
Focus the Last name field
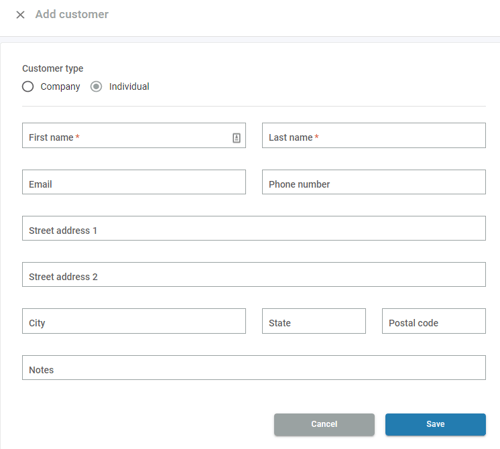[374, 135]
